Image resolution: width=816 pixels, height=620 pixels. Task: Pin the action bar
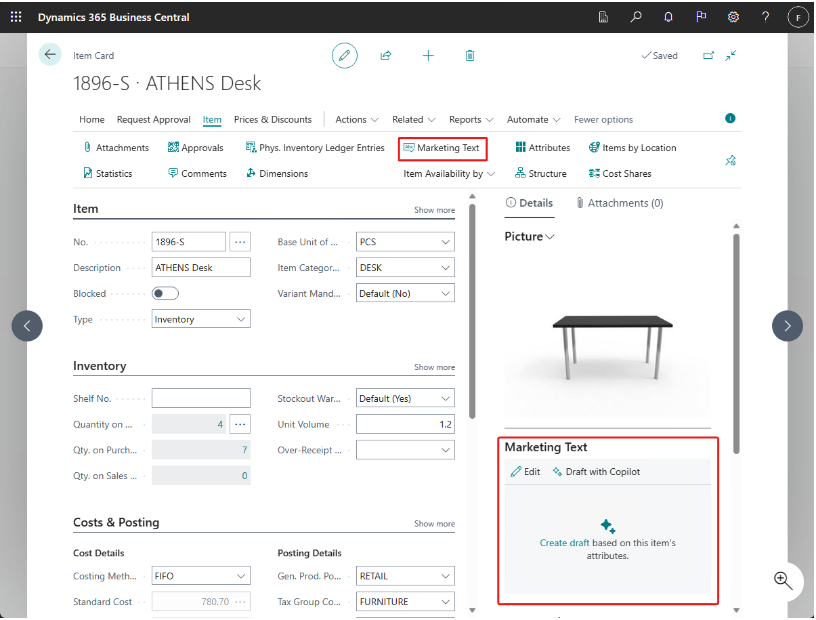coord(731,160)
